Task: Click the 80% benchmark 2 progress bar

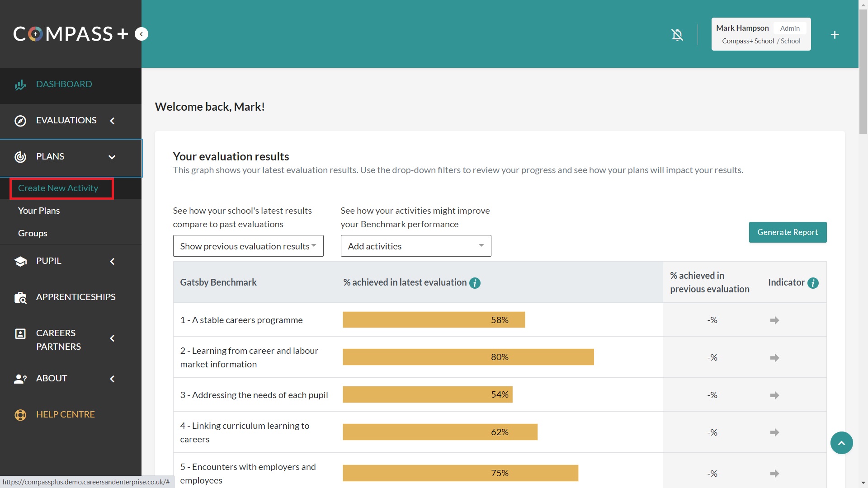Action: [468, 357]
